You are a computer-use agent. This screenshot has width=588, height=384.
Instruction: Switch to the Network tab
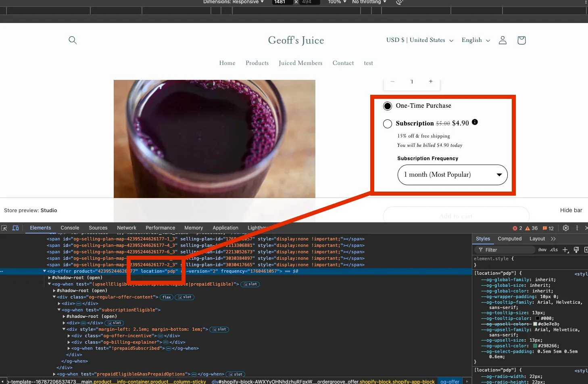tap(127, 228)
